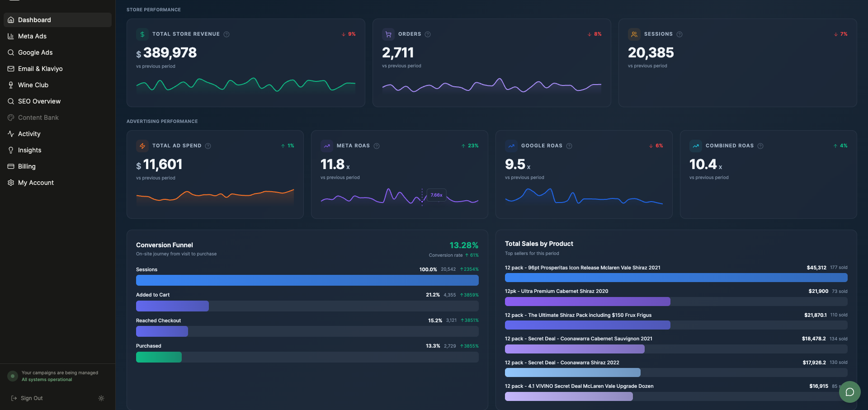This screenshot has width=868, height=410.
Task: Toggle light theme with sun icon
Action: point(101,398)
